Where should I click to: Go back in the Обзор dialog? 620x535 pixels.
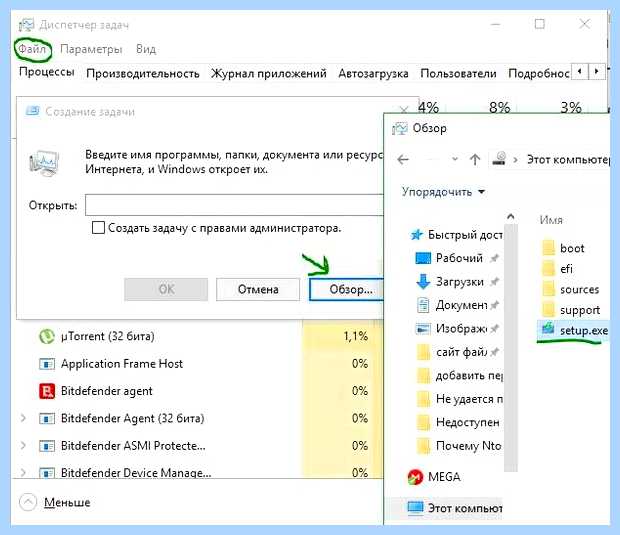[403, 160]
